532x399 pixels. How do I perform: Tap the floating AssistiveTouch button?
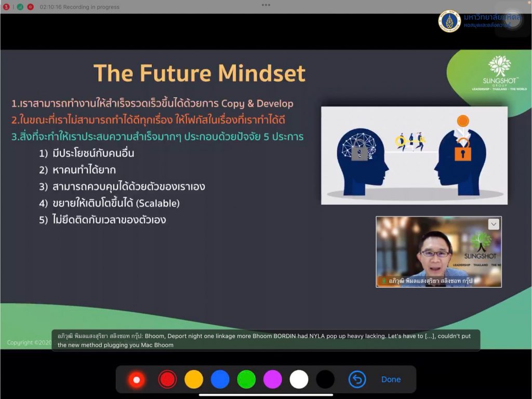click(x=513, y=19)
